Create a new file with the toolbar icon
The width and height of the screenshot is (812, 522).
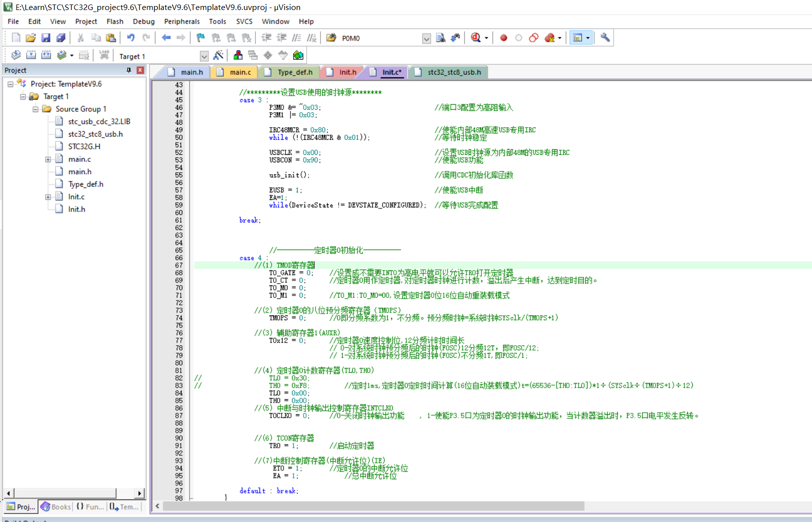16,38
